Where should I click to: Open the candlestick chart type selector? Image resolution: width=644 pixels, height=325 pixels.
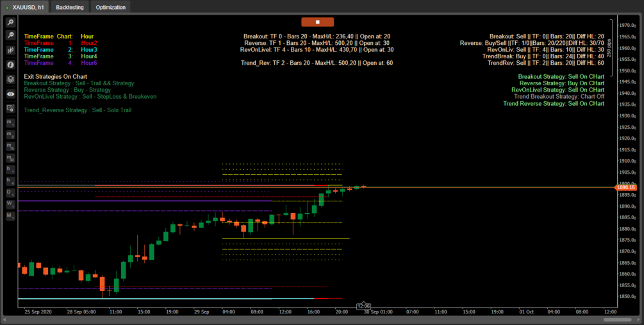coord(11,50)
